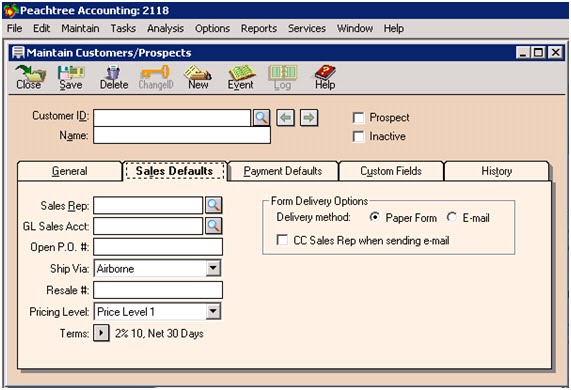Click the '2% 10, Net 30 Days' terms text
The width and height of the screenshot is (571, 390).
tap(159, 334)
